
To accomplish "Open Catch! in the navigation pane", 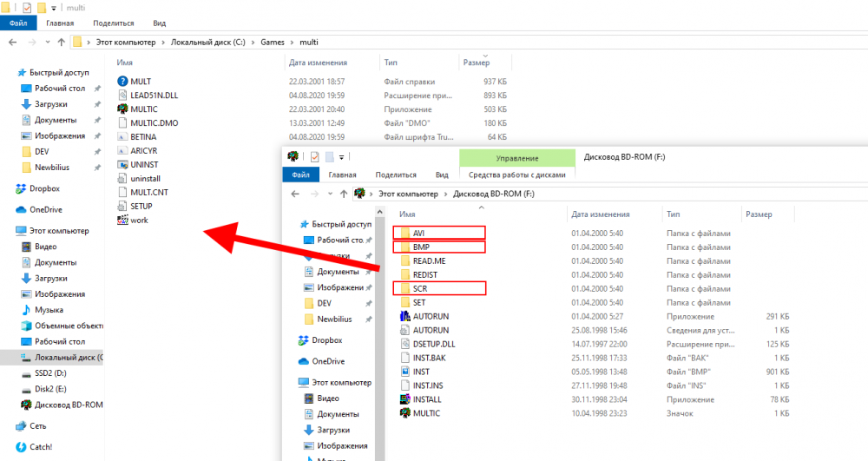I will click(40, 446).
